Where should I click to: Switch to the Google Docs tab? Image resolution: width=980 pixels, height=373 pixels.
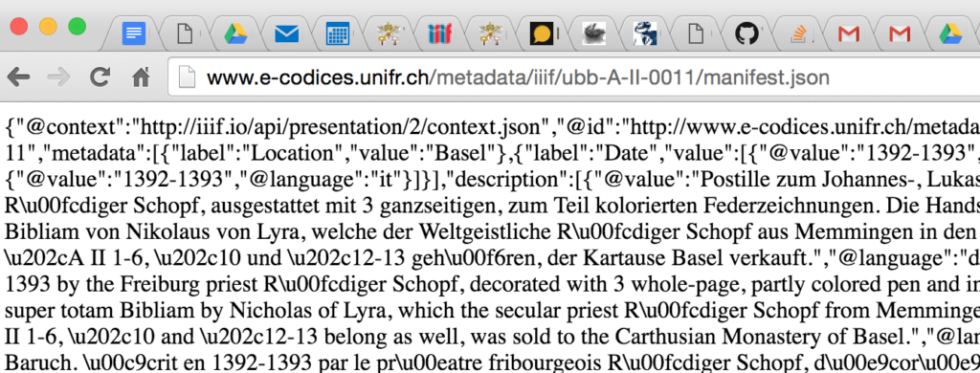tap(134, 33)
